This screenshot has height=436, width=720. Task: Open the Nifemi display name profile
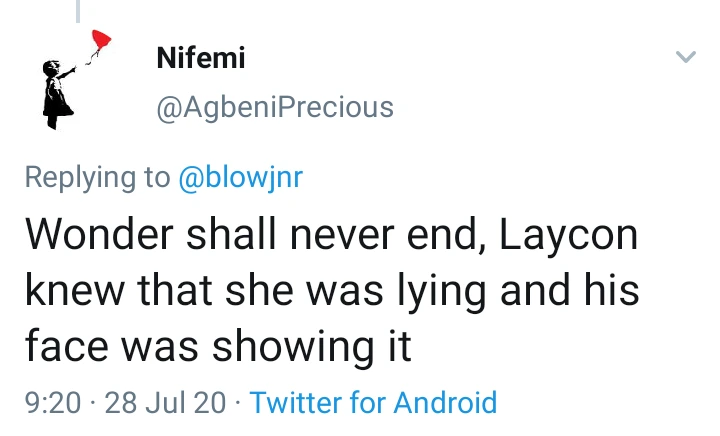(x=200, y=58)
